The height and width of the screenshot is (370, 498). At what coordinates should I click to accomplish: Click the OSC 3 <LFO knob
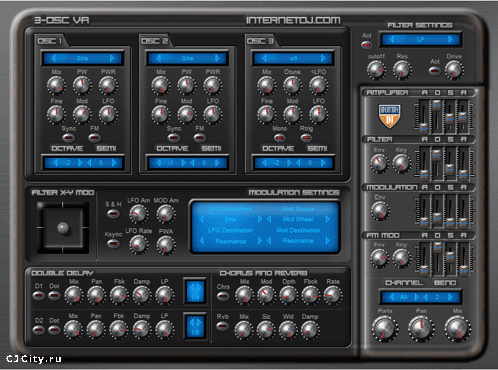(318, 85)
